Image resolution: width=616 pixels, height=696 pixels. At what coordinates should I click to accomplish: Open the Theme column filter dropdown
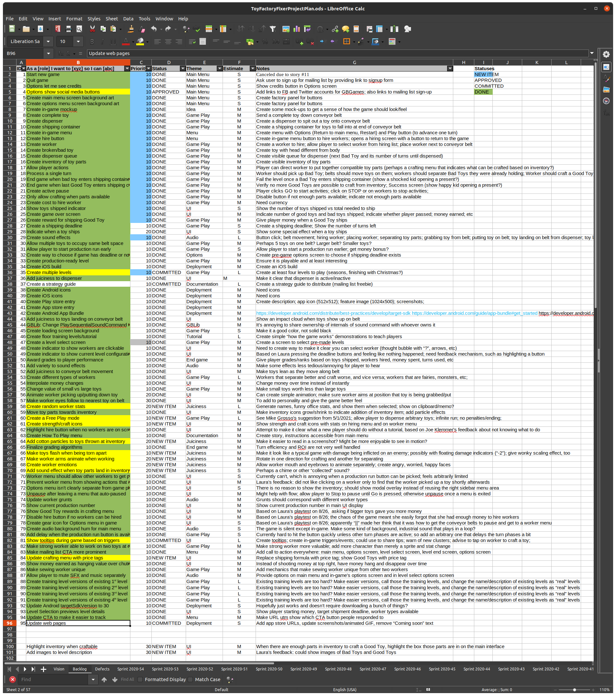coord(220,69)
